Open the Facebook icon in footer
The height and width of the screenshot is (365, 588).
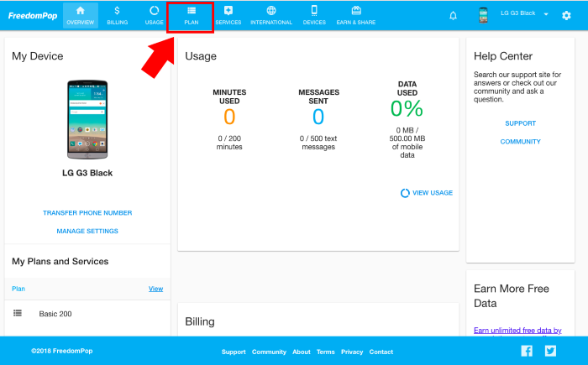tap(527, 351)
